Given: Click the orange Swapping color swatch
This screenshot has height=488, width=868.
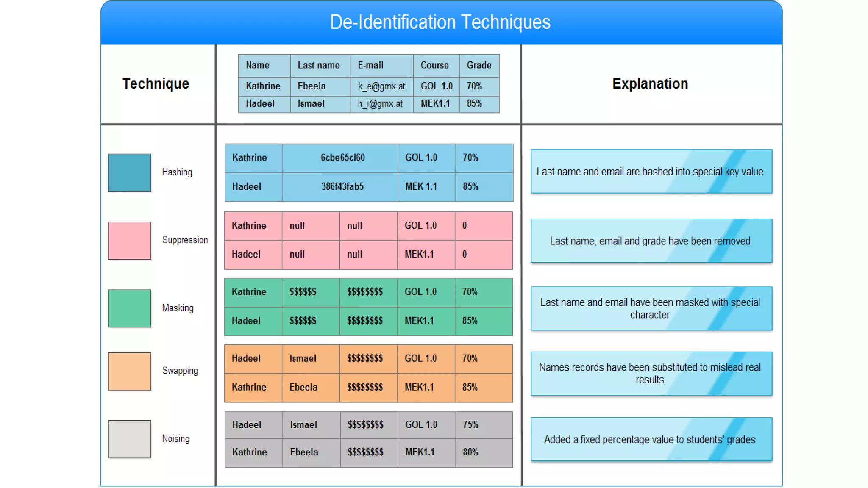Looking at the screenshot, I should [129, 371].
